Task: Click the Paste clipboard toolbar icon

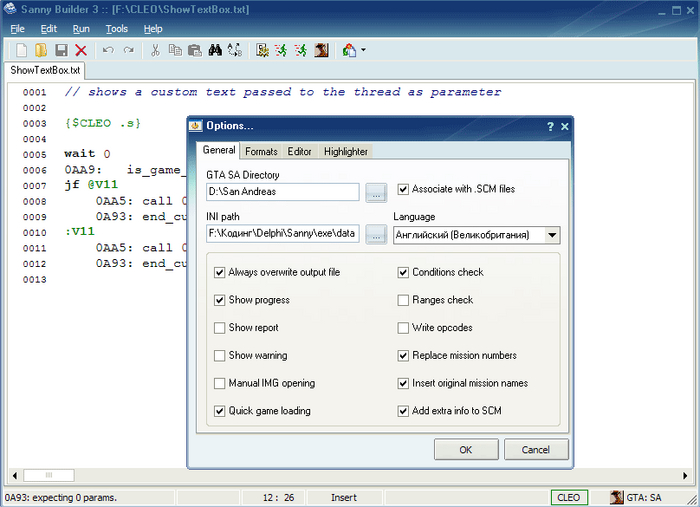Action: tap(194, 50)
